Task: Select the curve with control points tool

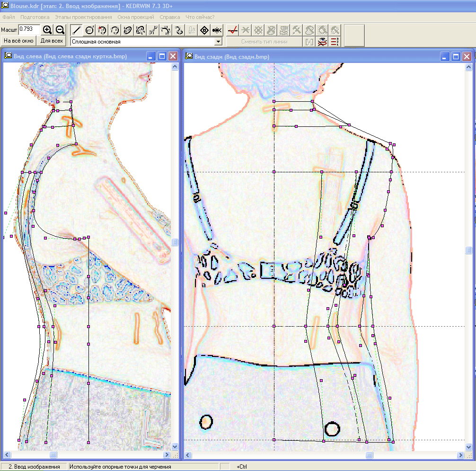Action: (166, 30)
